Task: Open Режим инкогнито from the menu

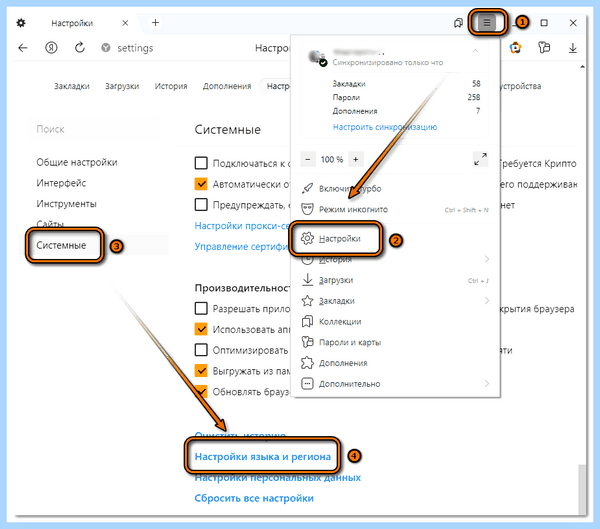Action: tap(395, 209)
